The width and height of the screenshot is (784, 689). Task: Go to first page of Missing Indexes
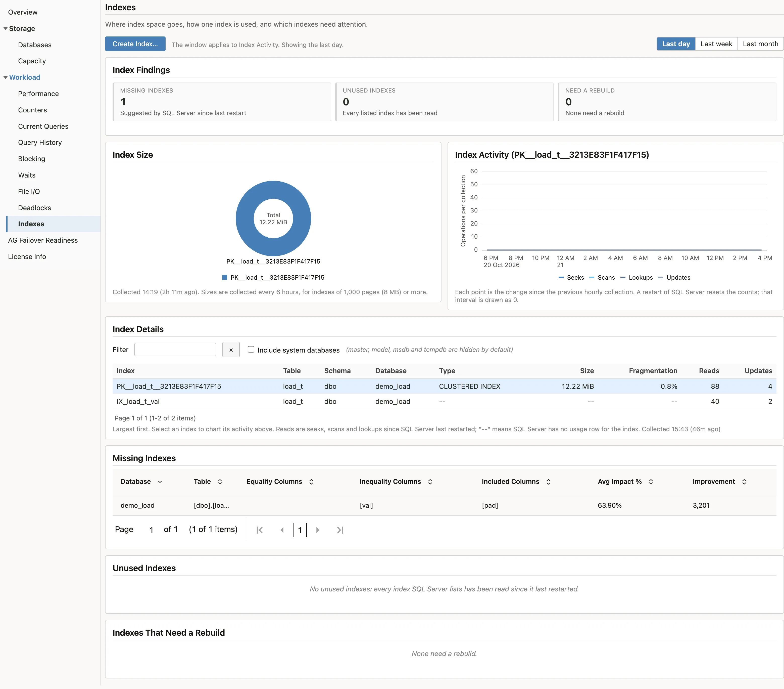260,530
